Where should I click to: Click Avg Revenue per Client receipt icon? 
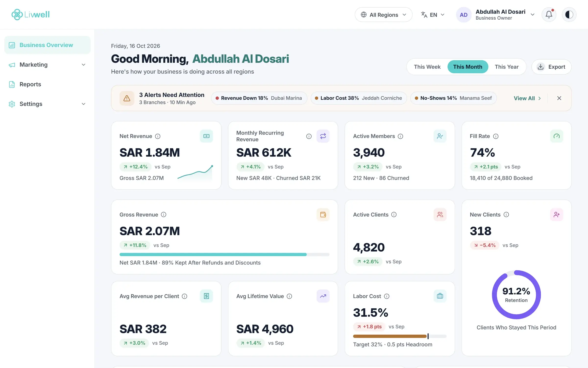click(x=206, y=296)
